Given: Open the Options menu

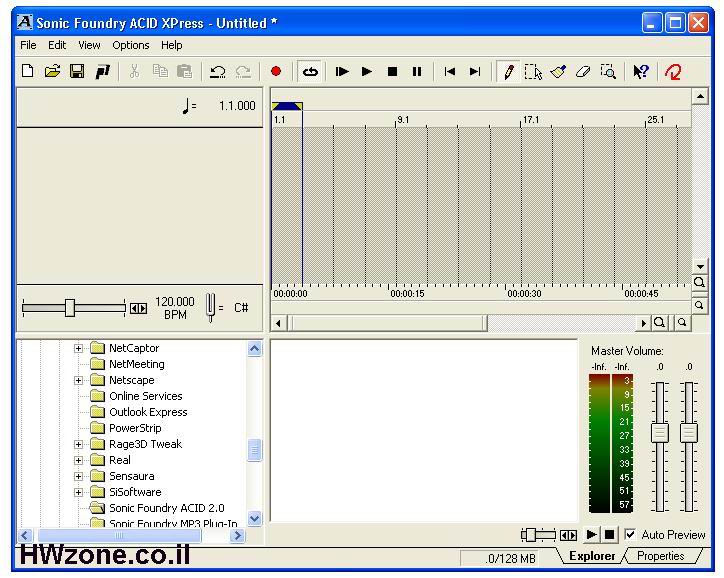Looking at the screenshot, I should (x=131, y=45).
